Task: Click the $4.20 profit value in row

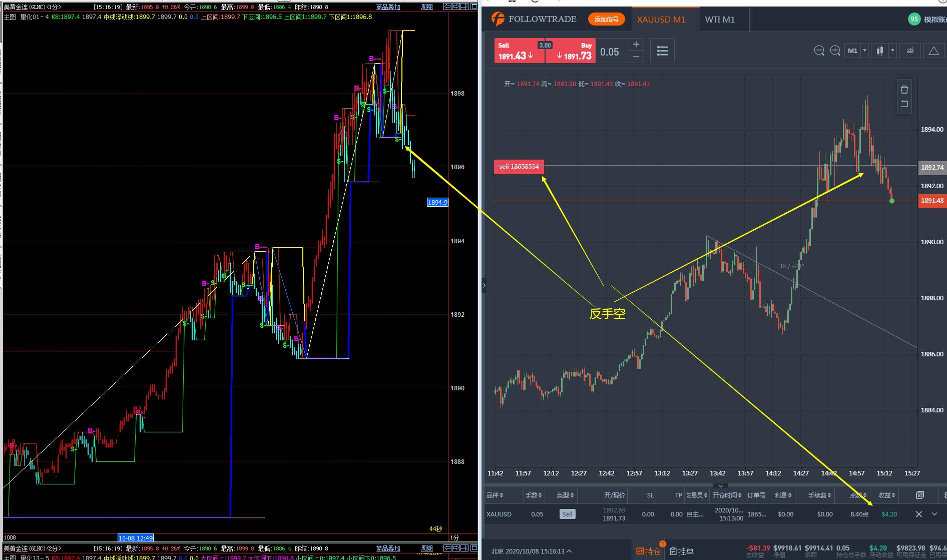Action: point(889,514)
